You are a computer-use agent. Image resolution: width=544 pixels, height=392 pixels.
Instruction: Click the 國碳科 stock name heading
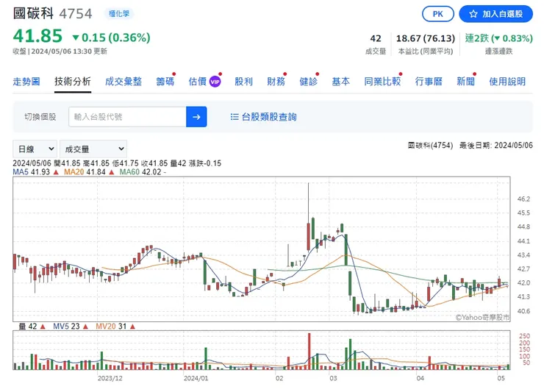[33, 13]
